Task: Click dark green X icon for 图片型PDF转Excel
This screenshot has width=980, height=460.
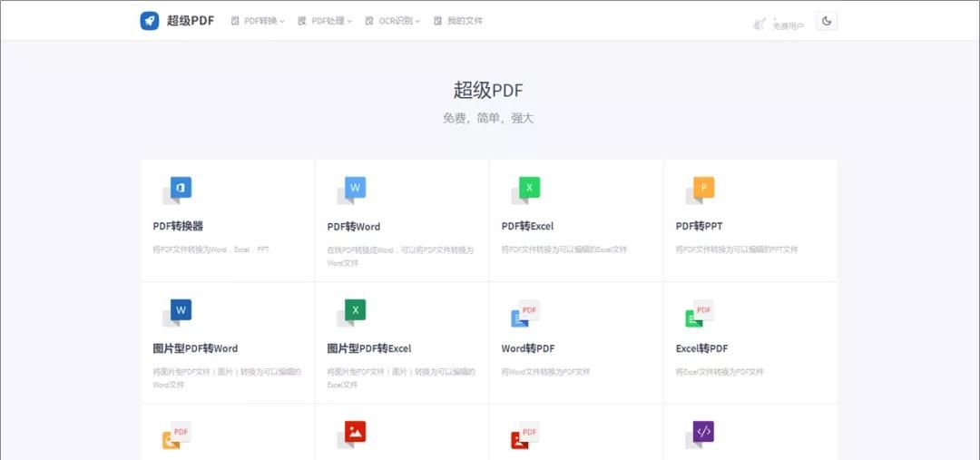Action: [352, 312]
